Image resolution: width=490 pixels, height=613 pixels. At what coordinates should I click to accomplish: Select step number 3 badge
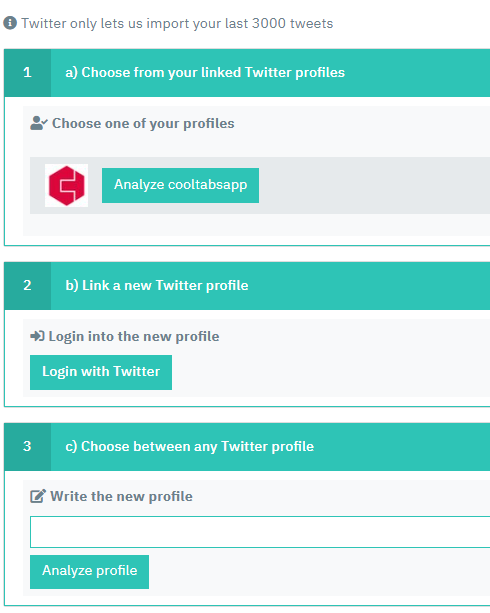point(27,446)
